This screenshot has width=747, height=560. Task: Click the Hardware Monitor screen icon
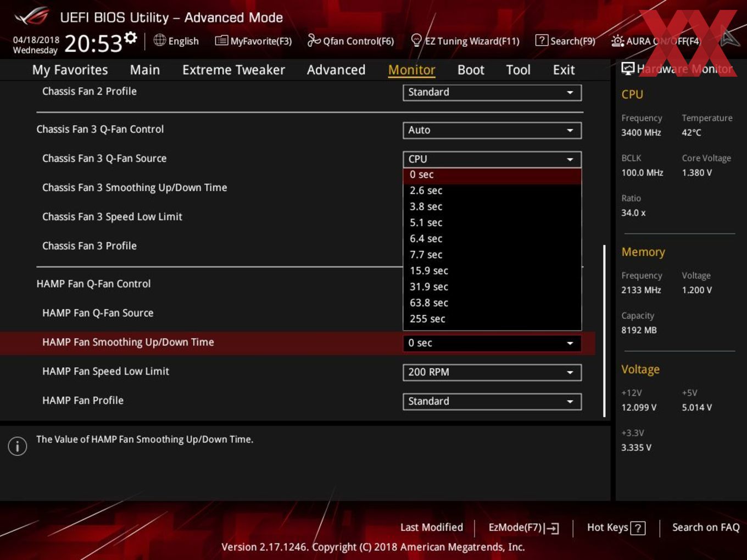[x=628, y=68]
